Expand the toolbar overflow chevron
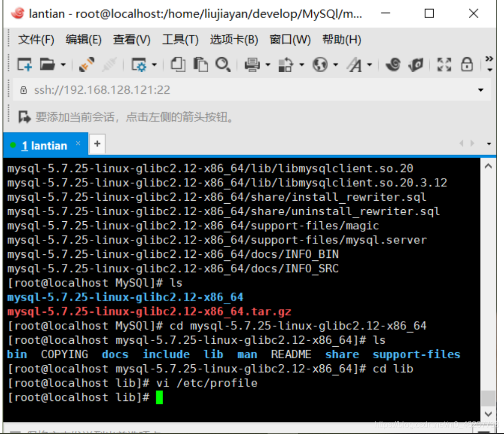The height and width of the screenshot is (434, 504). point(489,64)
